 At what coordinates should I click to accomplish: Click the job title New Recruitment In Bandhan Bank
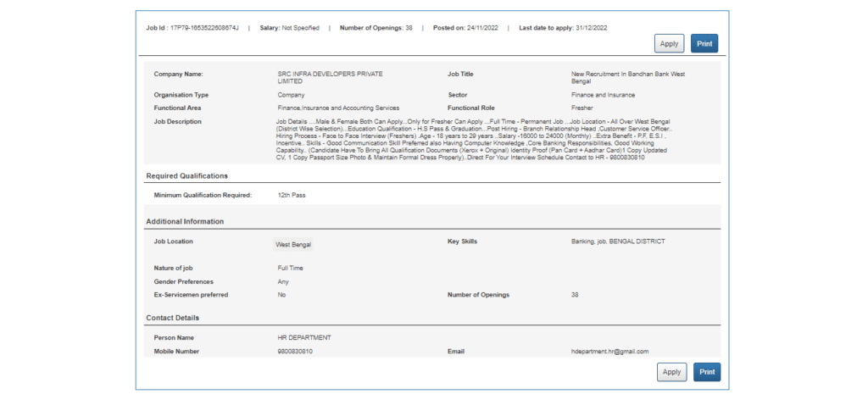point(628,77)
